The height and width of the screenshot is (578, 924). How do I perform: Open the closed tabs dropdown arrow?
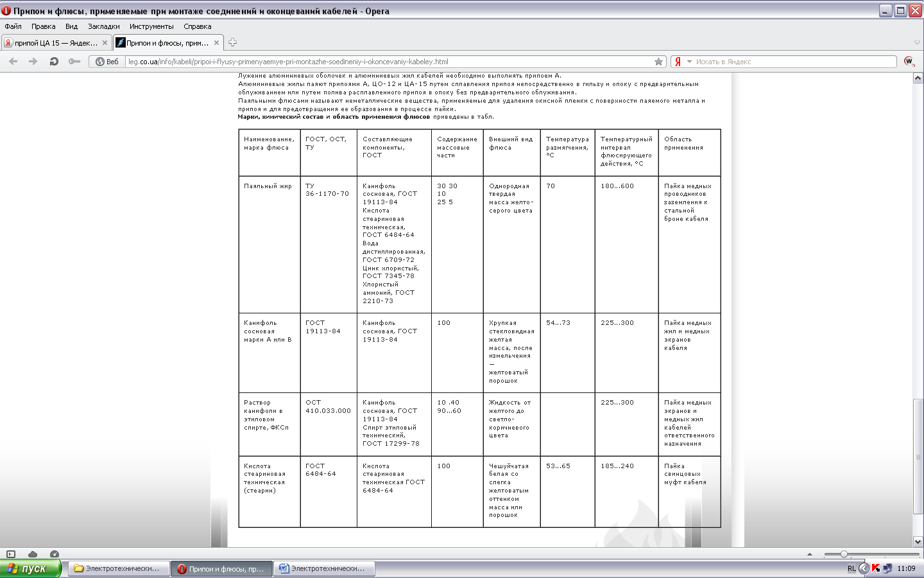(917, 42)
